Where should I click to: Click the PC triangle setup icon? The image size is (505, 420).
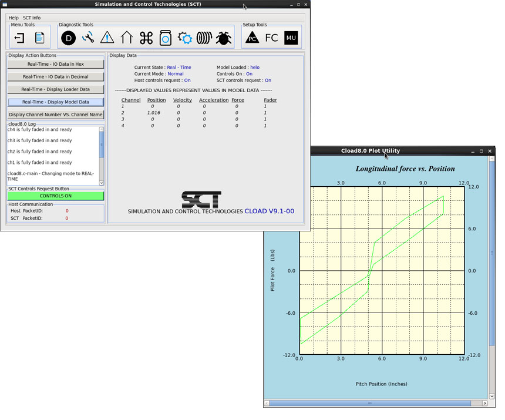pos(253,38)
